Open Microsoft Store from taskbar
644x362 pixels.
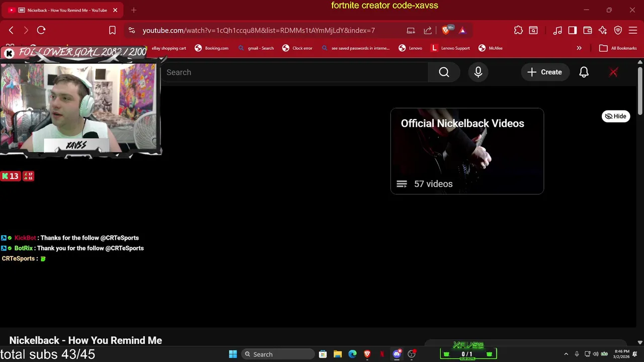tap(323, 354)
